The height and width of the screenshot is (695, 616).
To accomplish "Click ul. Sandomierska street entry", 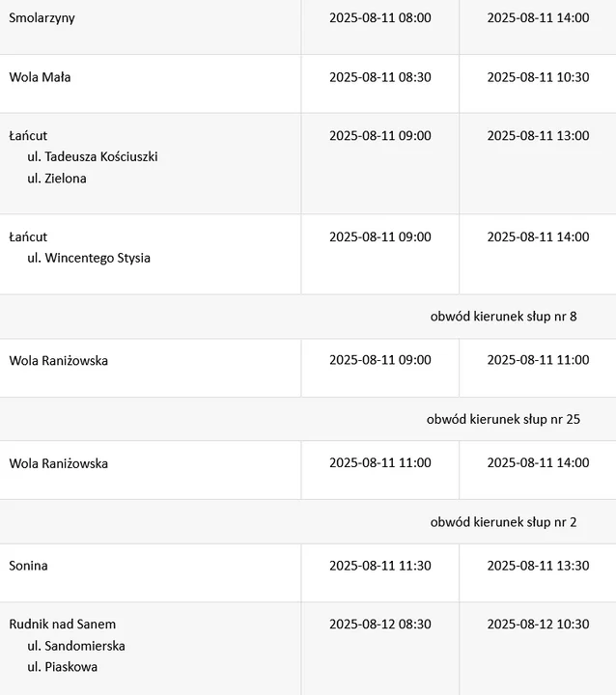I will [76, 646].
